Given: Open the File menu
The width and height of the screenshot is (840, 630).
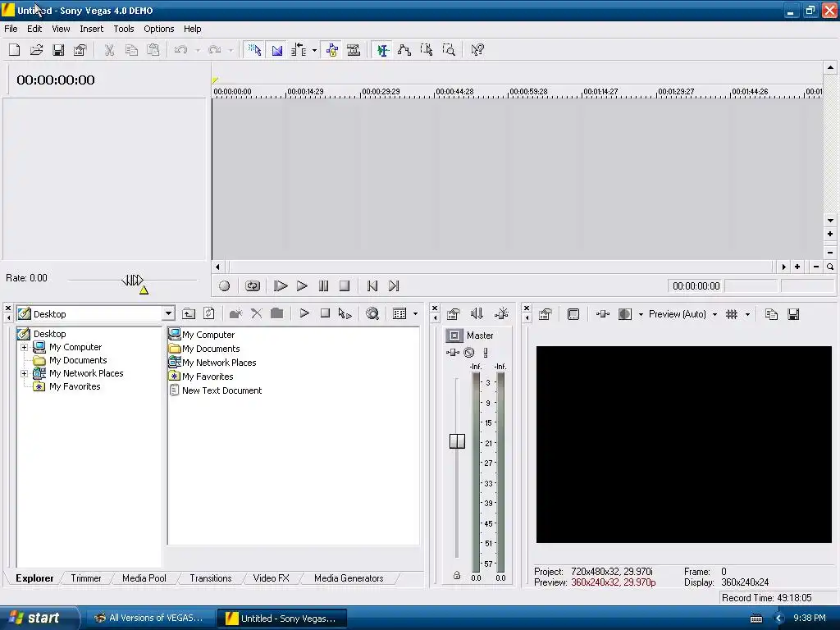Looking at the screenshot, I should pos(11,29).
